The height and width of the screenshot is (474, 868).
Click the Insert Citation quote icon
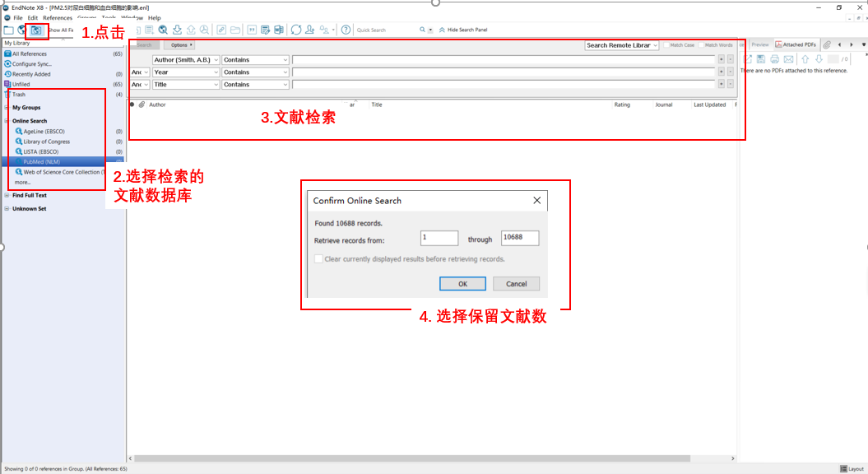tap(252, 30)
